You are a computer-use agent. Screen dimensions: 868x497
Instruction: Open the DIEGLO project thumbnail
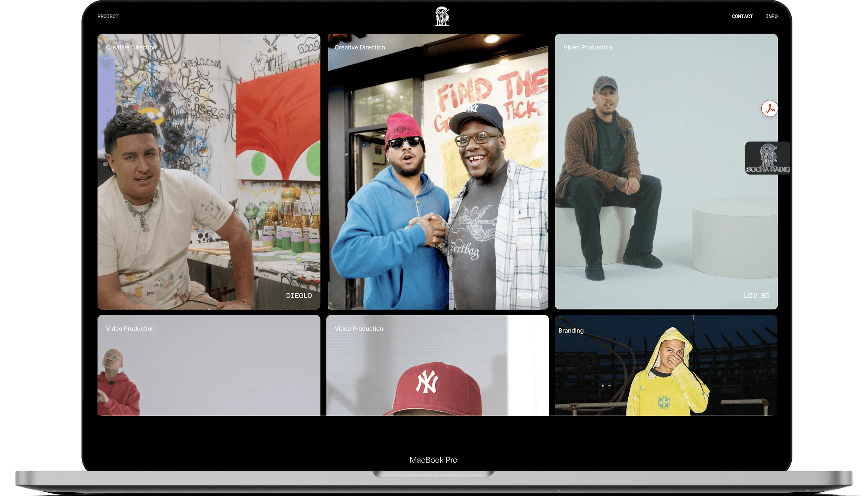(209, 172)
